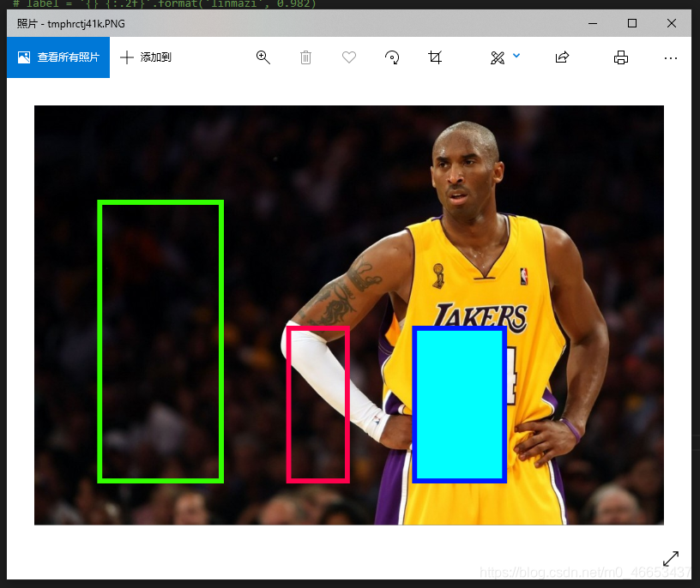The image size is (700, 588).
Task: Open the See more three-dots menu
Action: point(671,58)
